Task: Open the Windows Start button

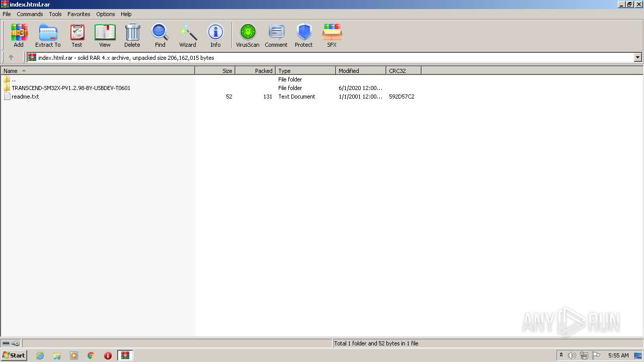Action: [x=14, y=355]
